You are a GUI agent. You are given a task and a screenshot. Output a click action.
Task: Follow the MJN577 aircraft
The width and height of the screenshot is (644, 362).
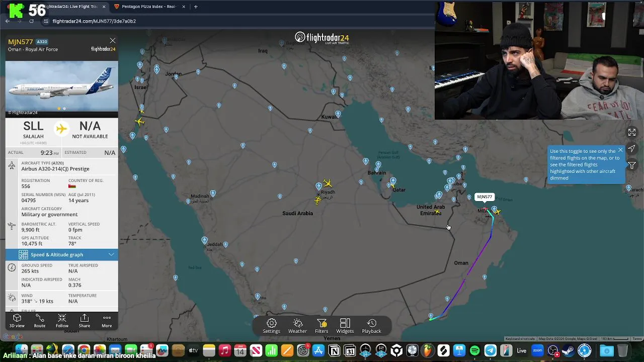pyautogui.click(x=62, y=321)
